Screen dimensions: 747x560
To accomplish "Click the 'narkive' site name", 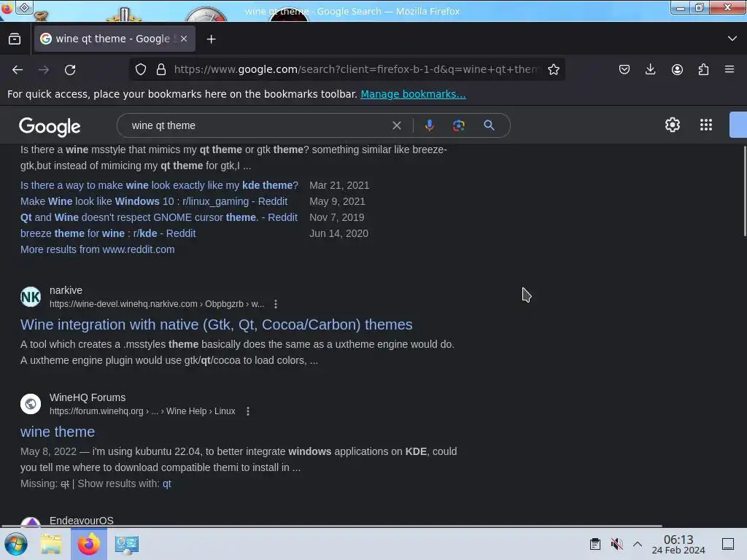I will (66, 290).
